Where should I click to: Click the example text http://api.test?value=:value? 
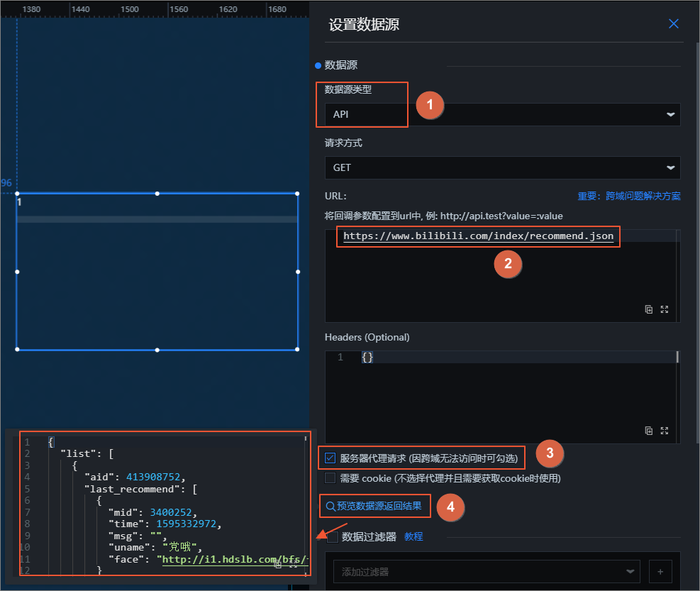tap(501, 216)
